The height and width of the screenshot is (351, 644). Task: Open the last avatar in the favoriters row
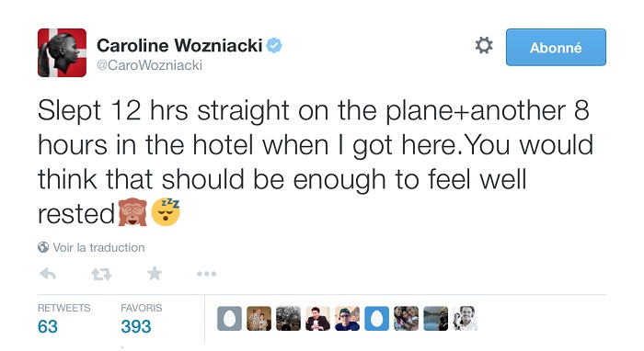465,319
